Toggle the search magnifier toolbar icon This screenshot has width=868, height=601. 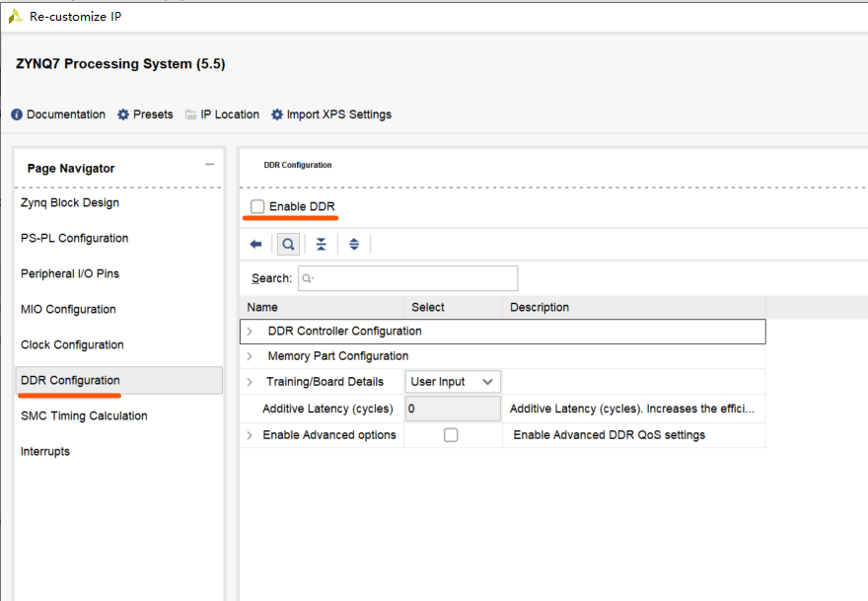(288, 244)
